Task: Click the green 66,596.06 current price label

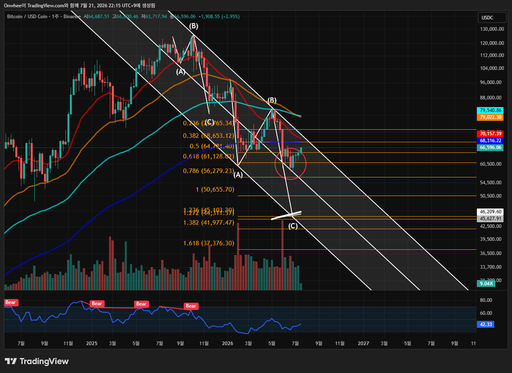Action: coord(490,147)
